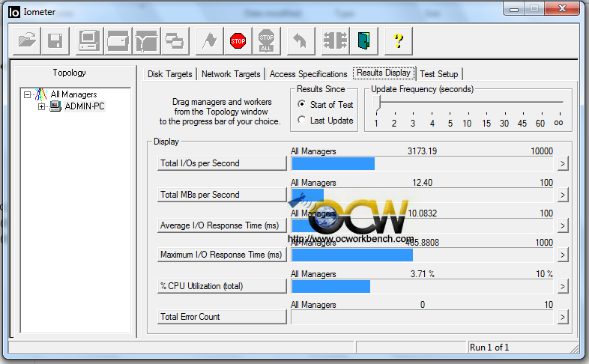Start a new disk worker icon
The height and width of the screenshot is (364, 589).
[118, 40]
